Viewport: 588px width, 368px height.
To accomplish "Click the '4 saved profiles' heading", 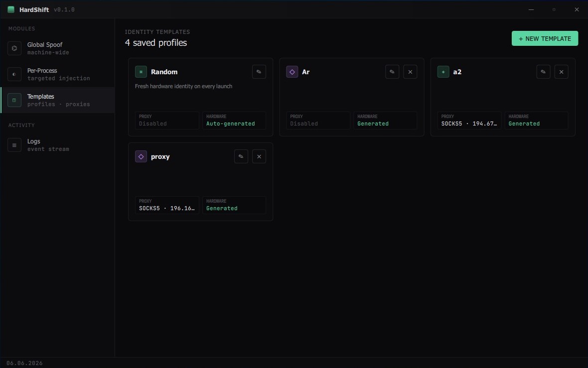I will (x=155, y=43).
